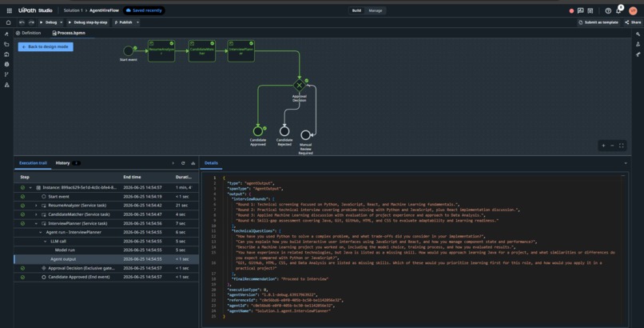The width and height of the screenshot is (644, 328).
Task: Open the chart icon in execution trail header
Action: pos(193,163)
